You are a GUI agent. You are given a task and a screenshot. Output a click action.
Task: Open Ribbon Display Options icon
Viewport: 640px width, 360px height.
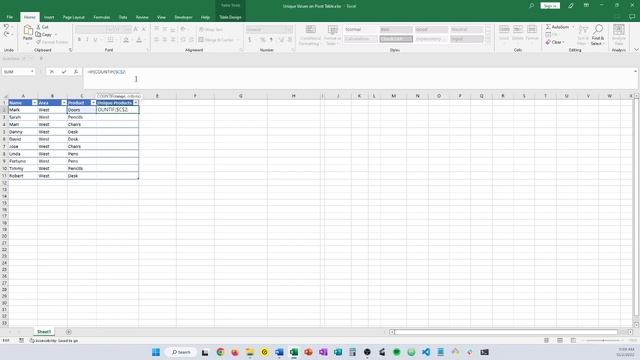[x=586, y=6]
